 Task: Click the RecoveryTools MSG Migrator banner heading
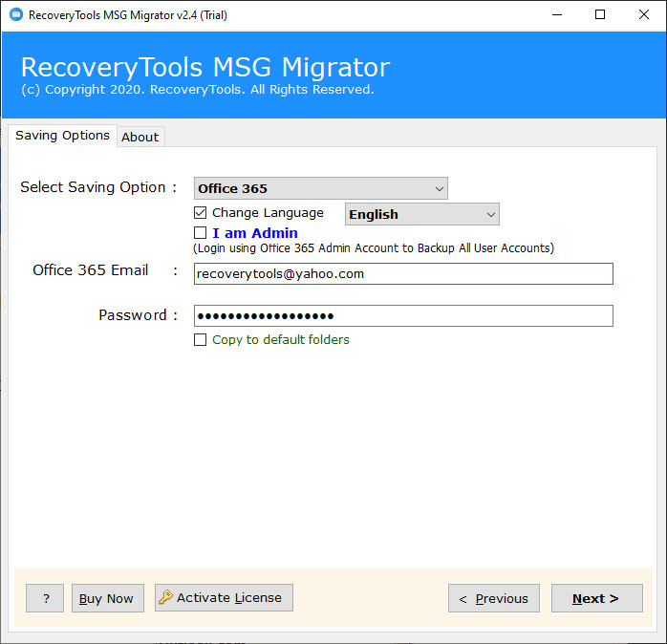point(205,67)
